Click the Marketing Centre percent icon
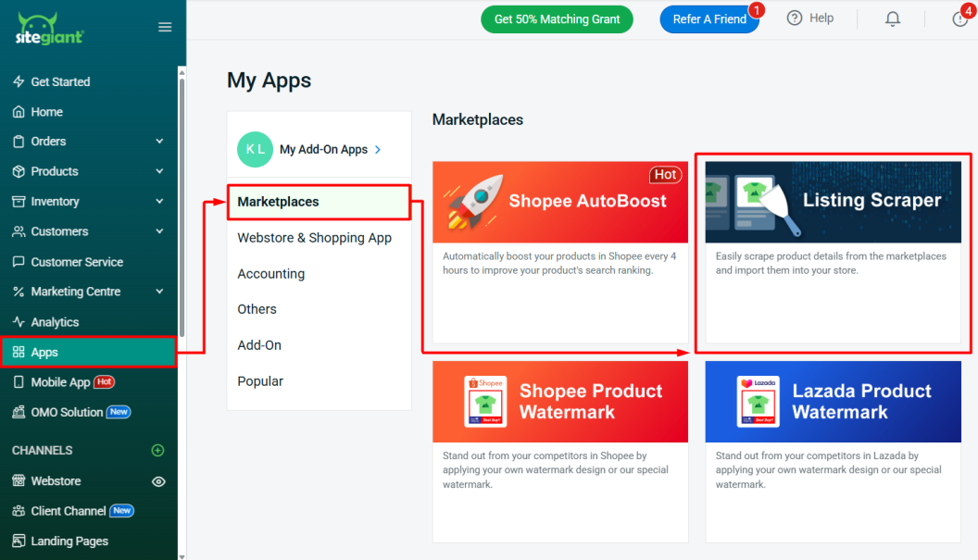Screen dimensions: 978x560 [19, 292]
